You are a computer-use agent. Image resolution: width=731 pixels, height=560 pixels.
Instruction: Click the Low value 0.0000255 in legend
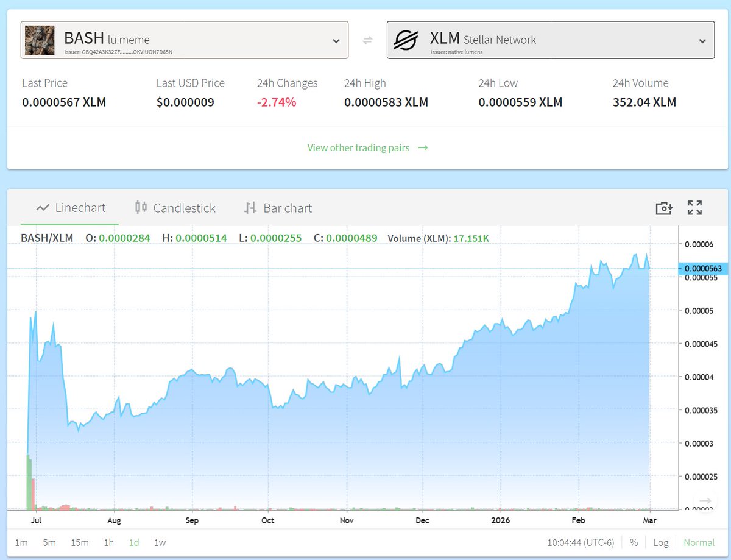point(276,238)
